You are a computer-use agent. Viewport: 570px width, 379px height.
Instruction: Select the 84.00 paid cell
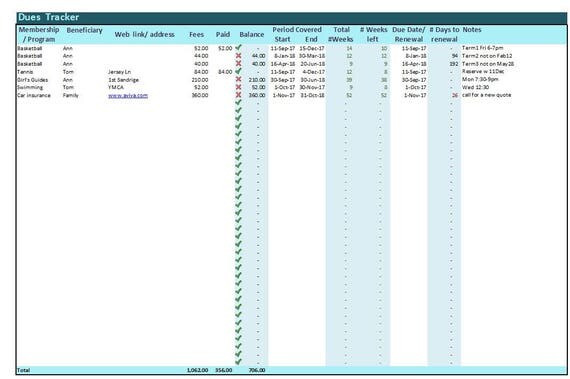tap(225, 72)
